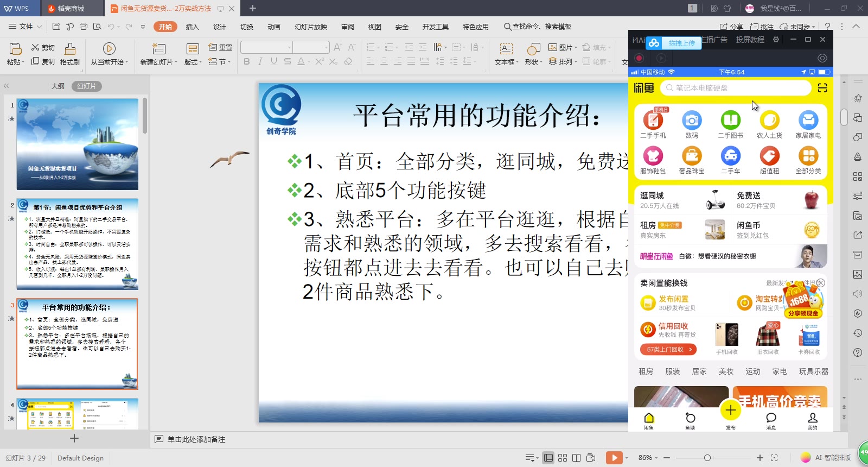868x467 pixels.
Task: Click 从当前开始 slideshow button
Action: (x=109, y=55)
